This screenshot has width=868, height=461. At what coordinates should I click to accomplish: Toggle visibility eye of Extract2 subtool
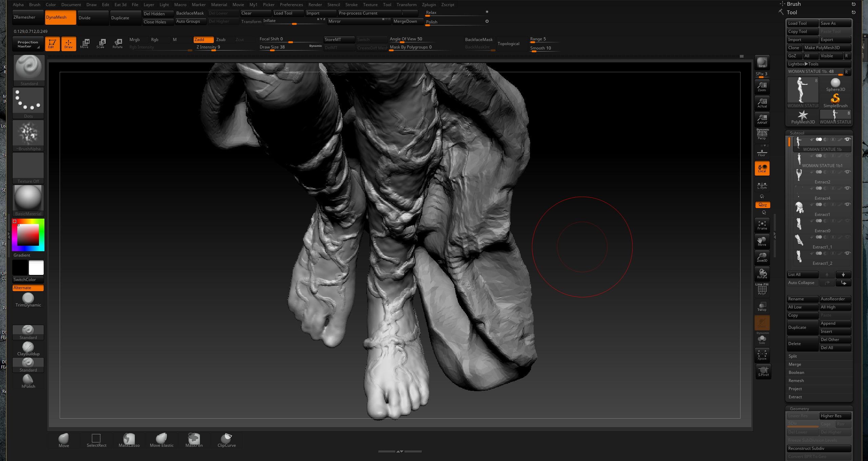847,172
